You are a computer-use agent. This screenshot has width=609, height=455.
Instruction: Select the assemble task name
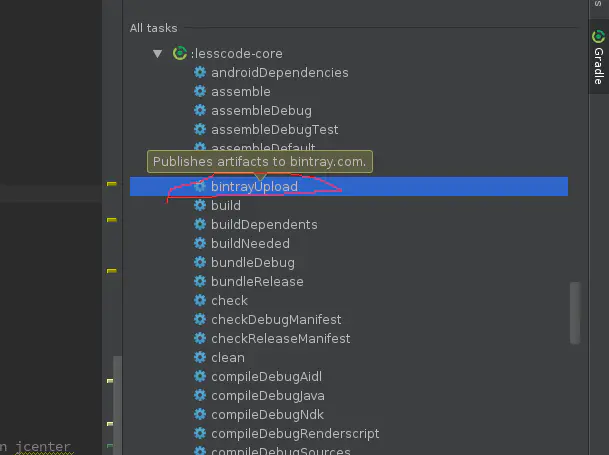[x=241, y=92]
